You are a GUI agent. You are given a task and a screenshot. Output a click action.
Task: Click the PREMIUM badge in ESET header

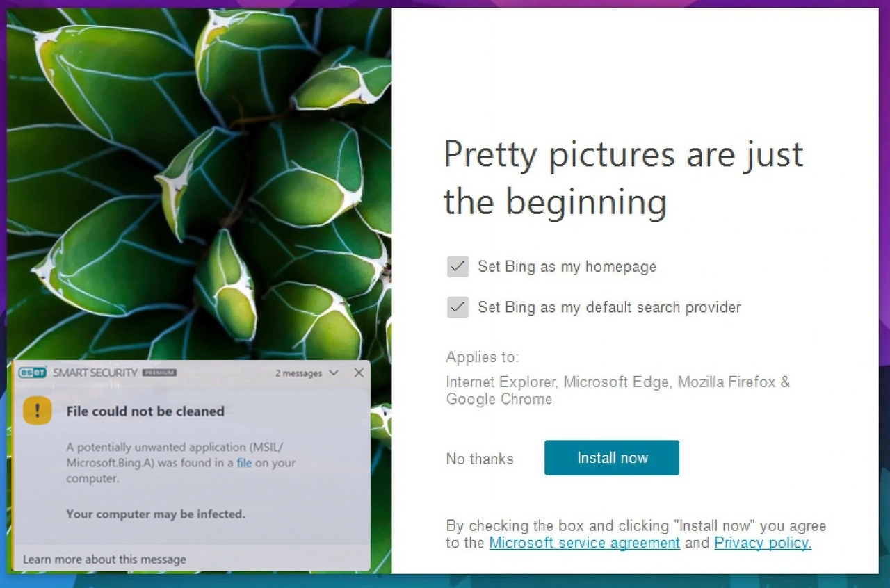(x=159, y=373)
